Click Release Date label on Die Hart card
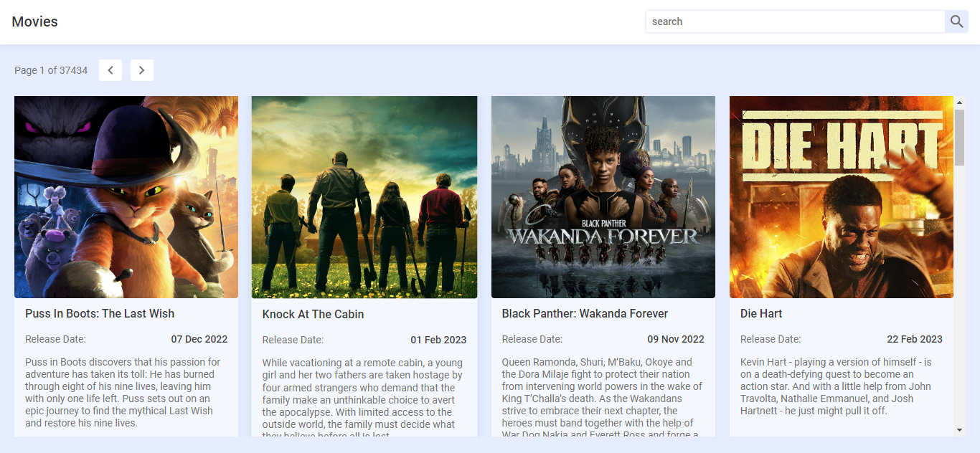The height and width of the screenshot is (453, 980). pyautogui.click(x=771, y=339)
